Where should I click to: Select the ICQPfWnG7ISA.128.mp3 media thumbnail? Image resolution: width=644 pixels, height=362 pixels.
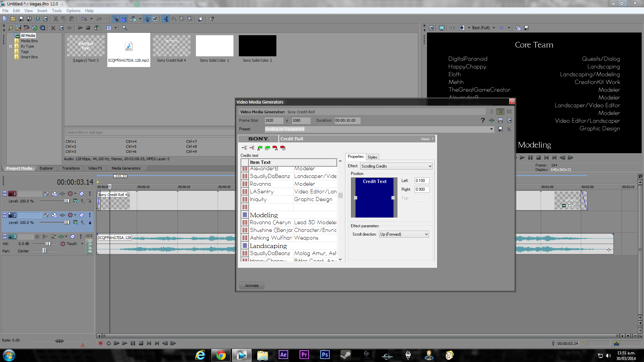(128, 50)
